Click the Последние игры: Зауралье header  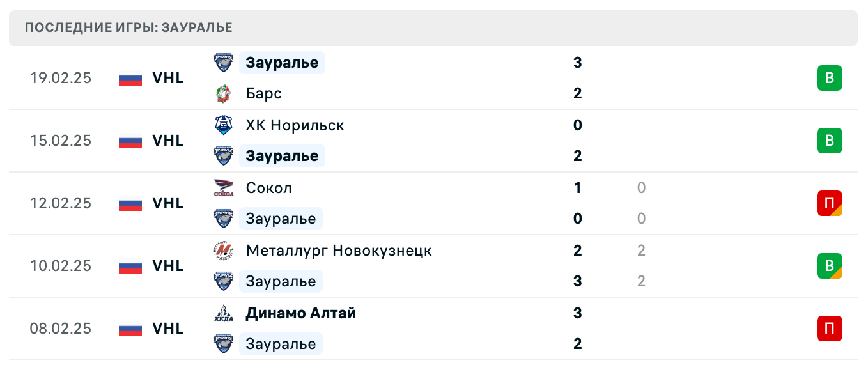coord(128,27)
